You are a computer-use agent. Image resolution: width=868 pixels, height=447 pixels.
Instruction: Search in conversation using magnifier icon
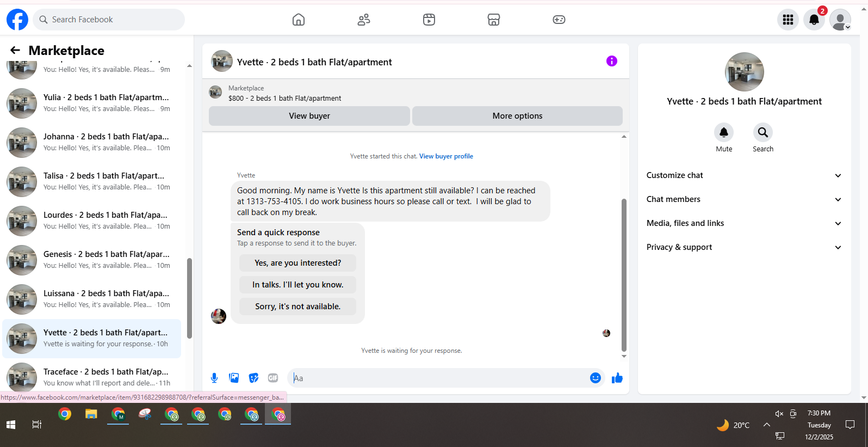pyautogui.click(x=763, y=132)
